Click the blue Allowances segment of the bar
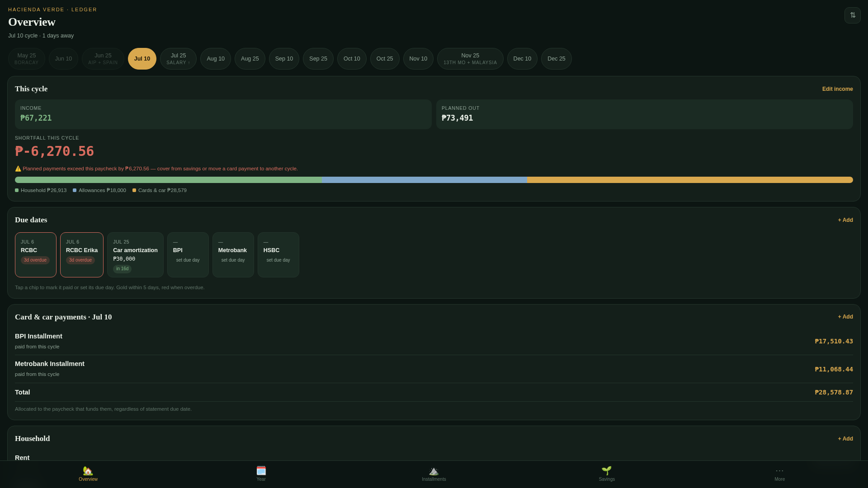868x488 pixels. [x=424, y=180]
